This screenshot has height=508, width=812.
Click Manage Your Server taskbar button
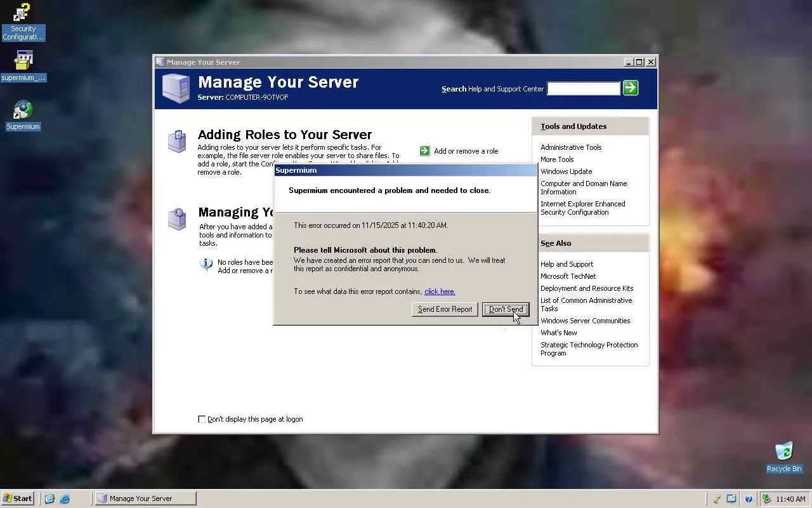click(145, 498)
